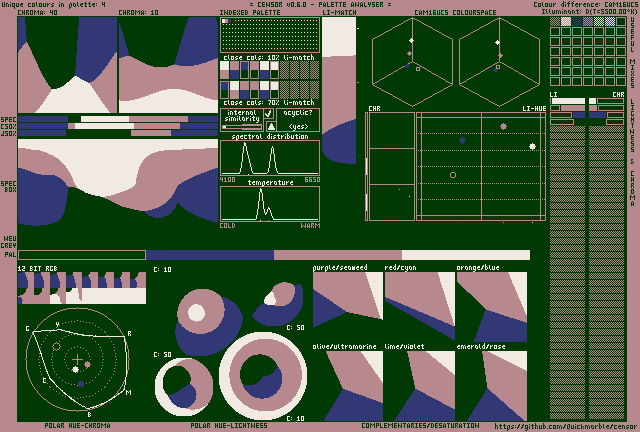The width and height of the screenshot is (640, 432).
Task: Click the CHROMA: 10 plot
Action: click(x=168, y=65)
